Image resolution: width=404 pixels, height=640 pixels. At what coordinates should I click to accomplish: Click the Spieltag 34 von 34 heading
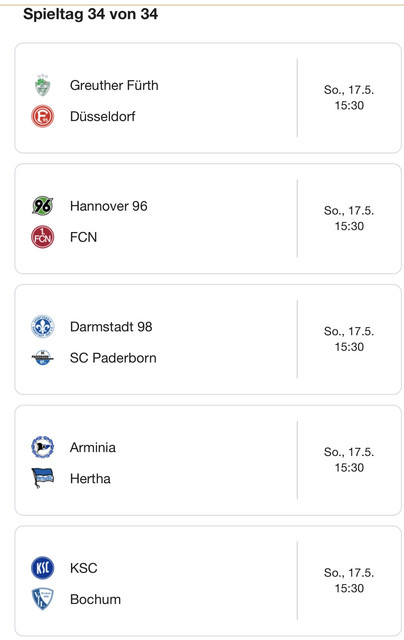point(90,14)
